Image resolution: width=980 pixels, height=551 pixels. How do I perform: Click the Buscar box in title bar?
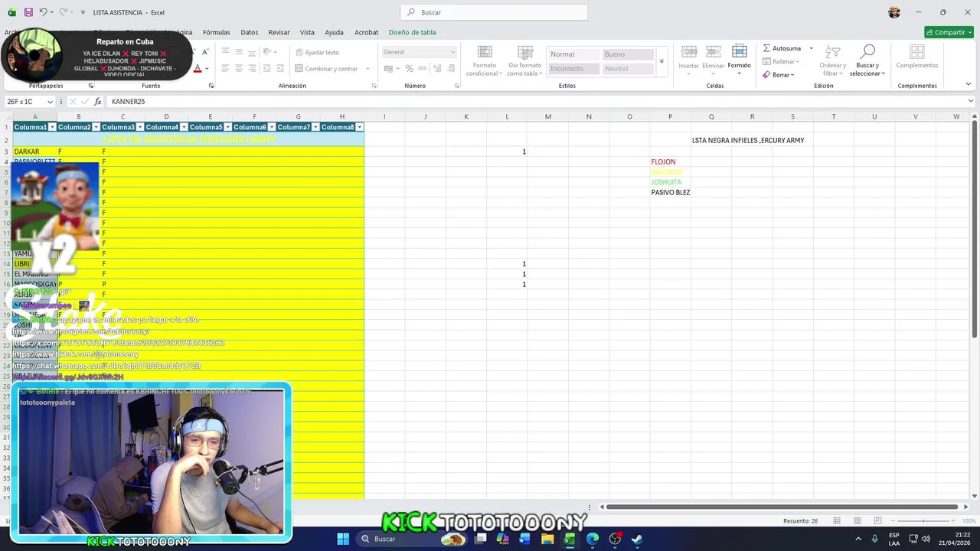tap(494, 12)
